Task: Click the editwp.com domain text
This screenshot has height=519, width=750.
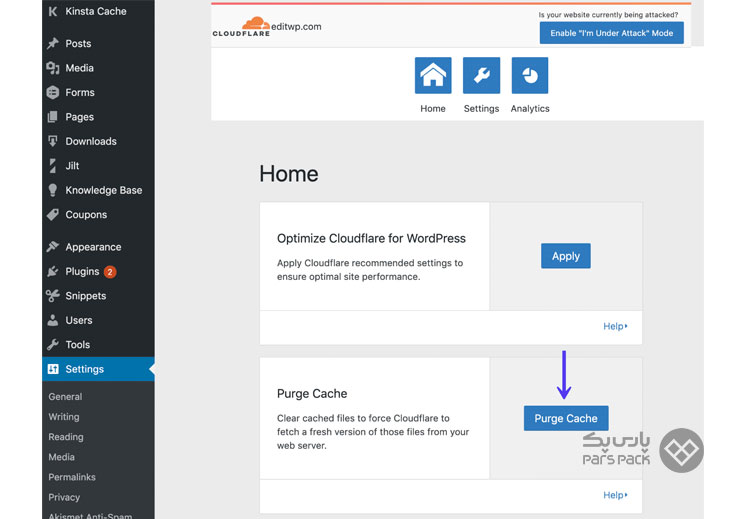Action: tap(296, 27)
